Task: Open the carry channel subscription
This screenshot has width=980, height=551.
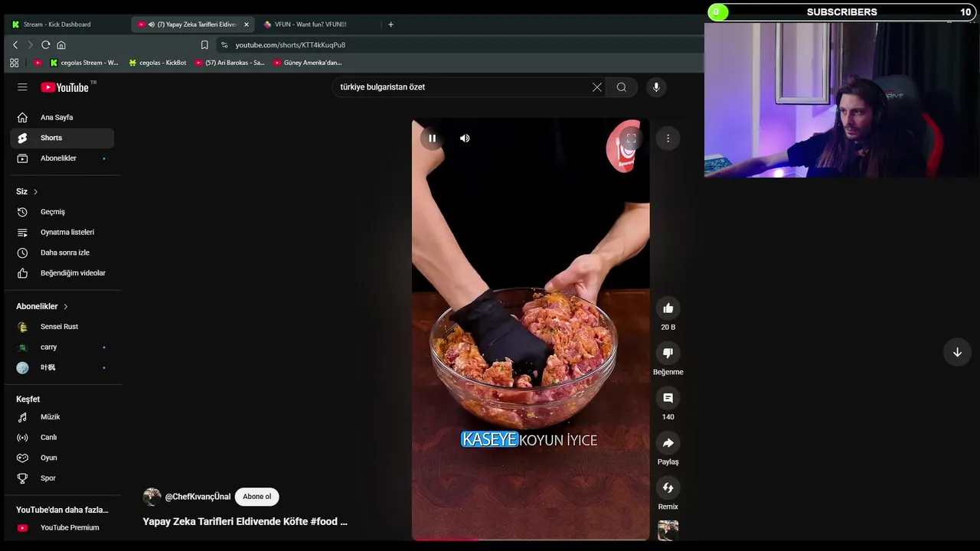Action: click(62, 347)
